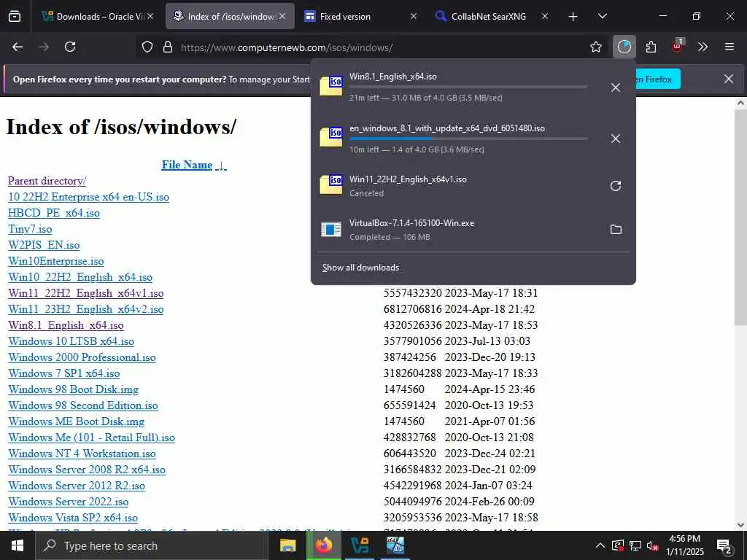Download Windows Server 2022.iso
This screenshot has width=747, height=560.
tap(68, 502)
